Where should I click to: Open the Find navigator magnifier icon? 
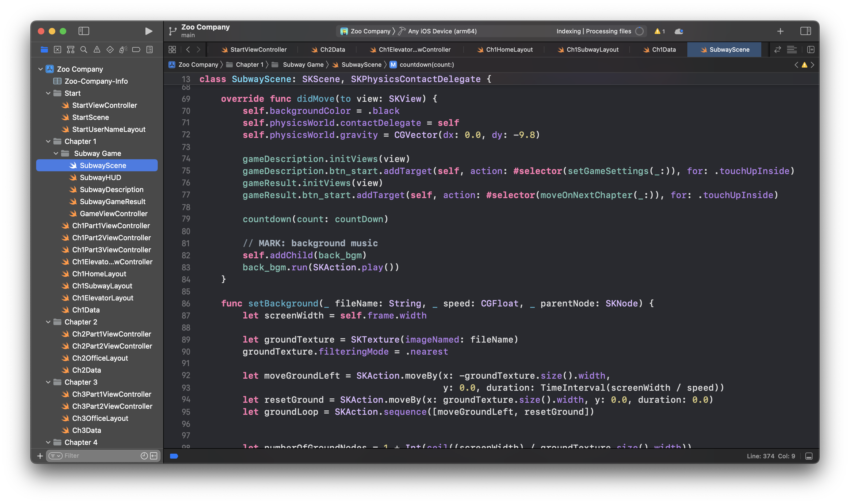click(x=84, y=50)
